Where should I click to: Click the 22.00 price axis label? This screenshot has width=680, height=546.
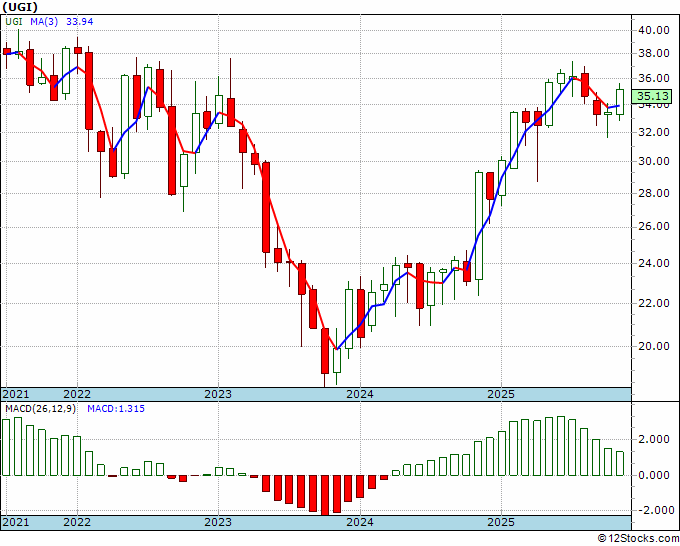pos(653,303)
